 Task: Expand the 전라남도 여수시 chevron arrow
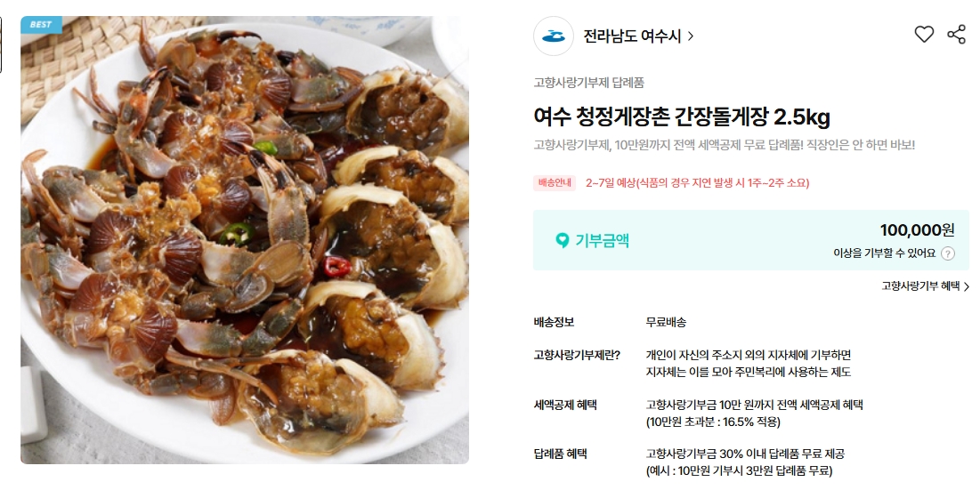click(691, 36)
